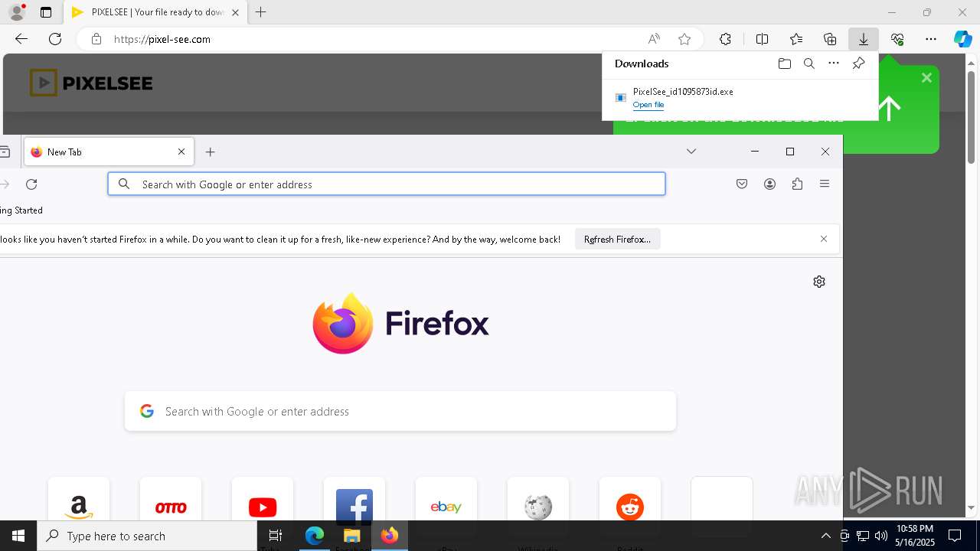Open more options in Downloads panel
The height and width of the screenshot is (551, 980).
[x=834, y=64]
